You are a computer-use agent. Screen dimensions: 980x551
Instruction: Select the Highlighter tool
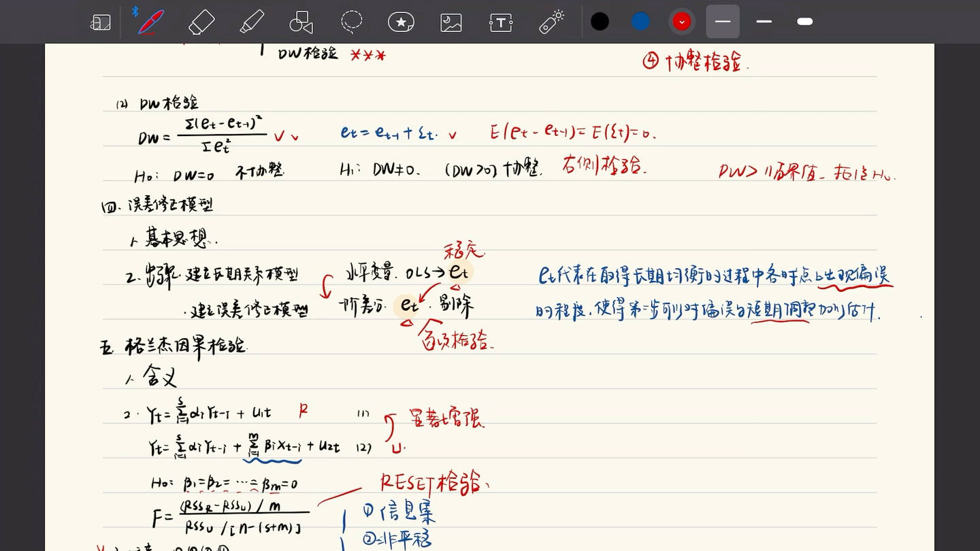pyautogui.click(x=251, y=22)
